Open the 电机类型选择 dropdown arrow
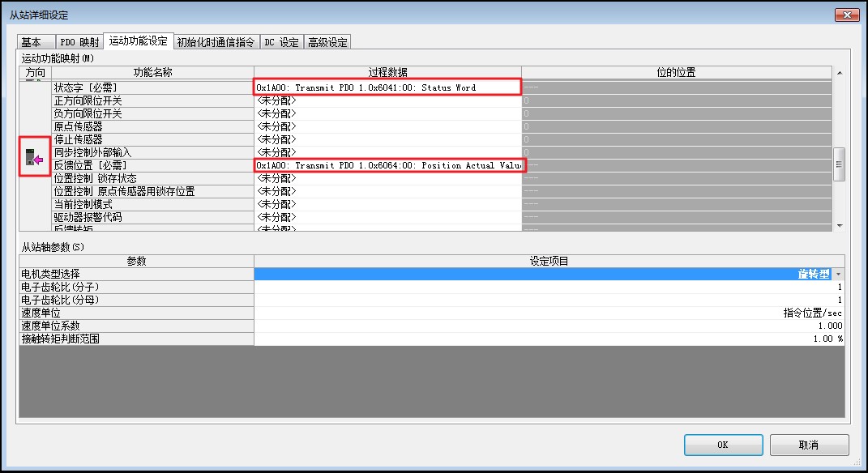Screen dimensions: 868x473 point(838,275)
